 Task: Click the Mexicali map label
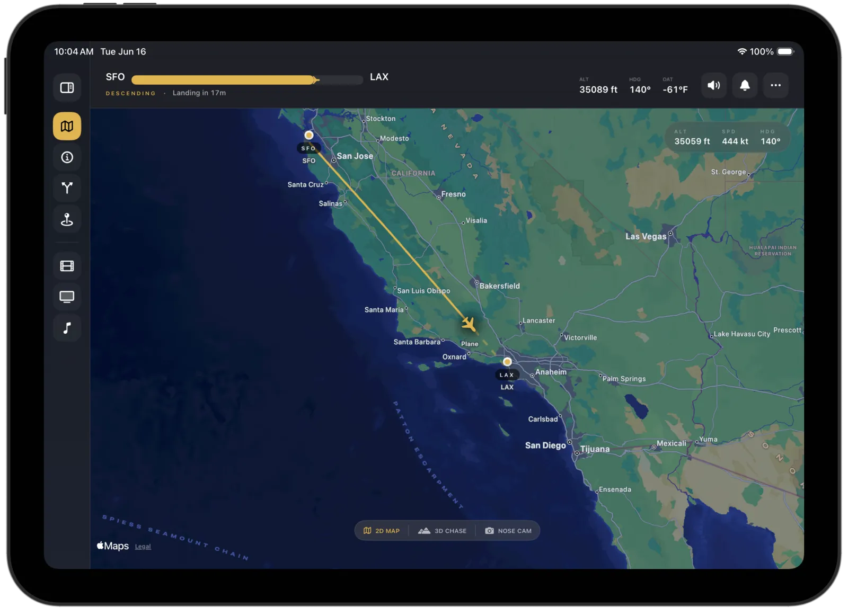click(x=671, y=443)
